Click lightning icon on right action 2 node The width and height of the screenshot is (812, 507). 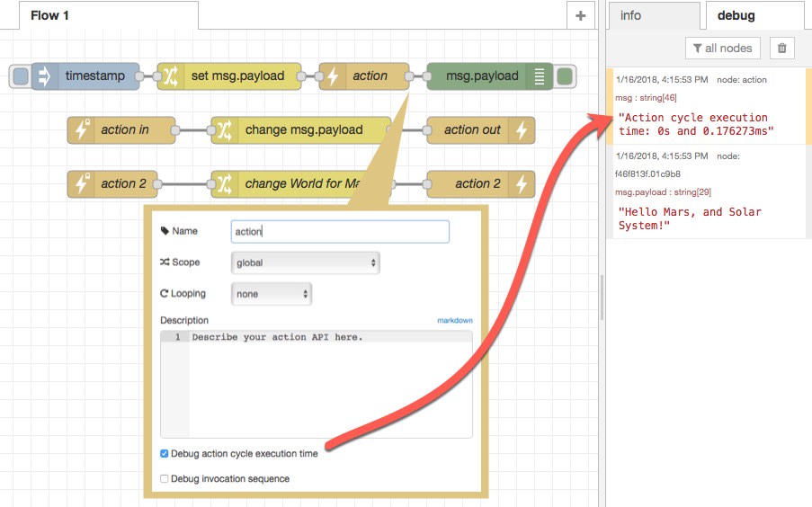tap(522, 184)
